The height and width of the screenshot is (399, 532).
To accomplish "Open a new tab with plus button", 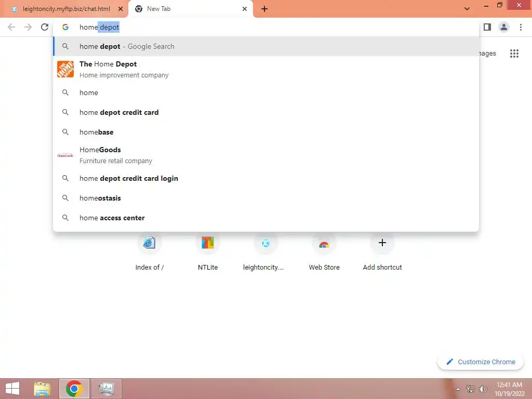I will tap(264, 9).
